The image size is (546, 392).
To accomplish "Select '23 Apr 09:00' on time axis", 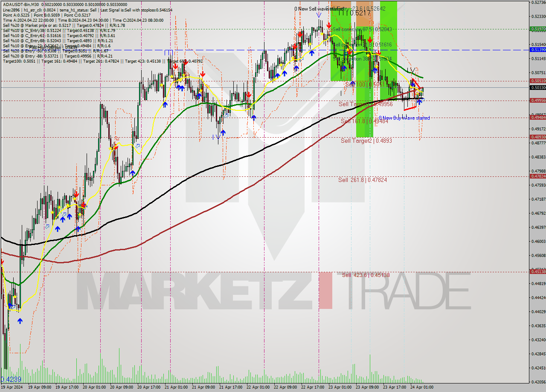I will pyautogui.click(x=368, y=387).
